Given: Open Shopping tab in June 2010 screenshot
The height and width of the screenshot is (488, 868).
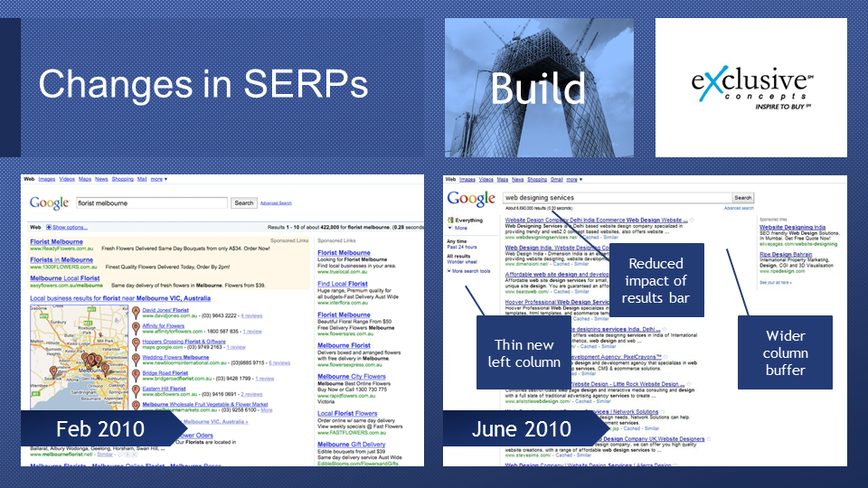Looking at the screenshot, I should (x=537, y=179).
